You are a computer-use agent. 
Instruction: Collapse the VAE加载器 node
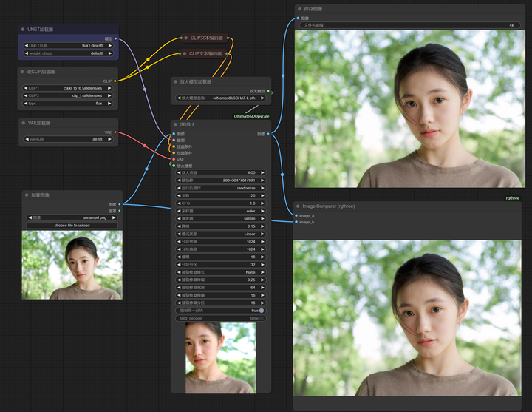(x=22, y=123)
